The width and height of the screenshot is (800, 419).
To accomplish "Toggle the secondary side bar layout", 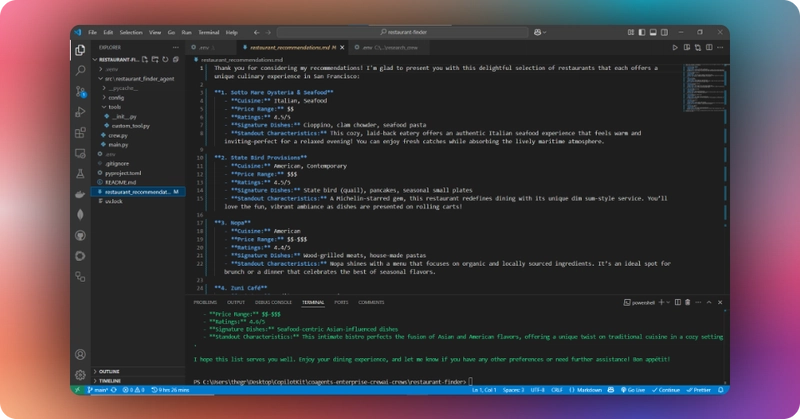I will tap(664, 32).
